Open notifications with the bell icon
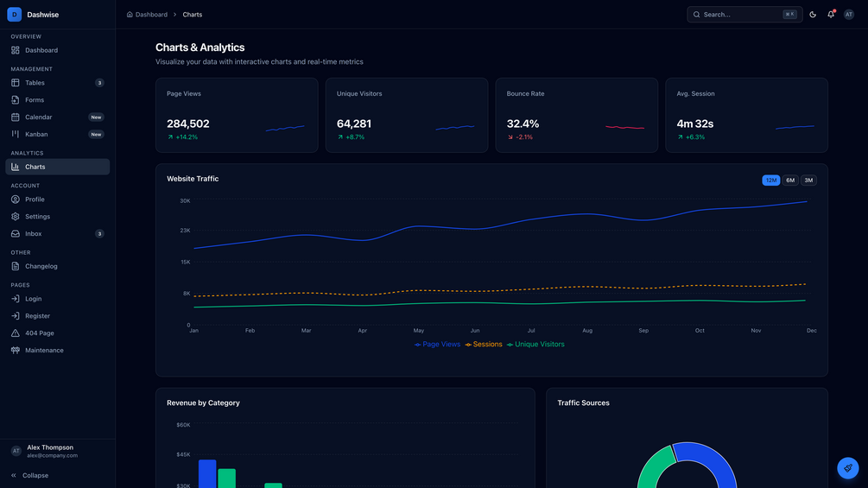 point(831,15)
